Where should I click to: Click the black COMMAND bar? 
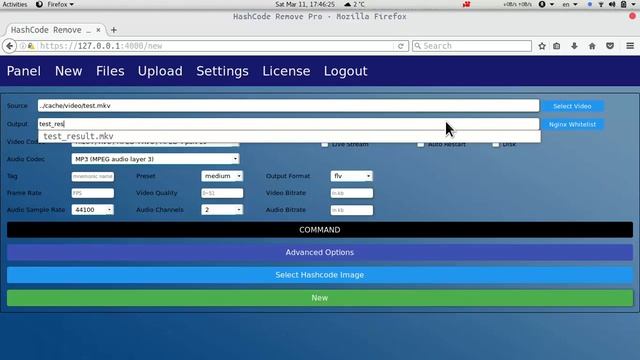click(x=320, y=230)
